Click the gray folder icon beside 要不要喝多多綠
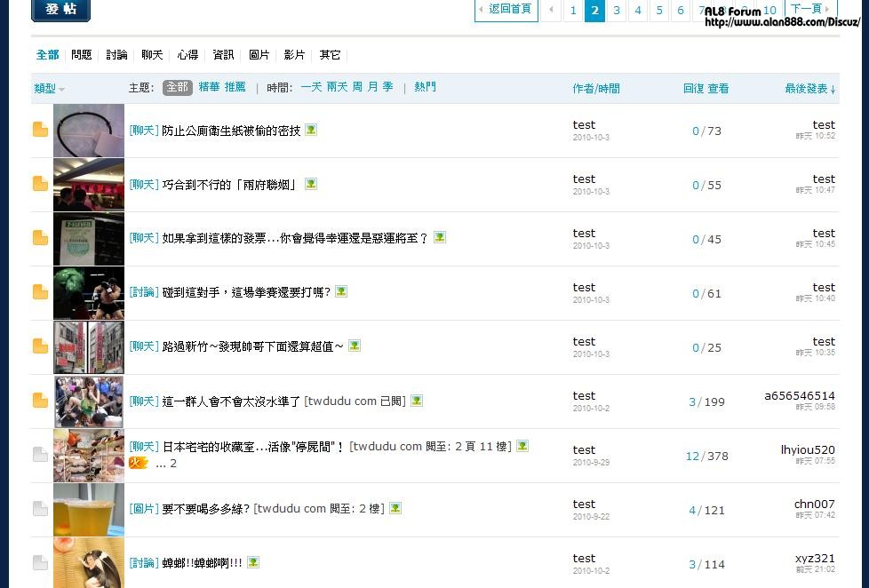Screen dimensions: 869x588 click(41, 508)
